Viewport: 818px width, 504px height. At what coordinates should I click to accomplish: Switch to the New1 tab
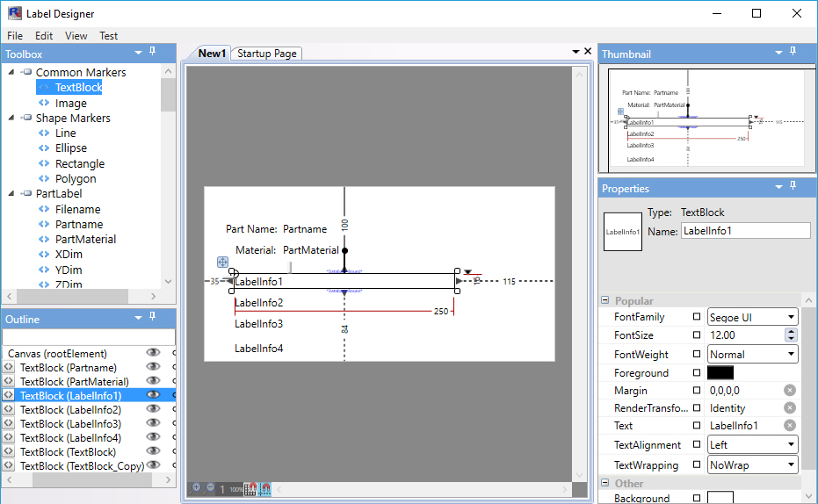click(x=212, y=54)
